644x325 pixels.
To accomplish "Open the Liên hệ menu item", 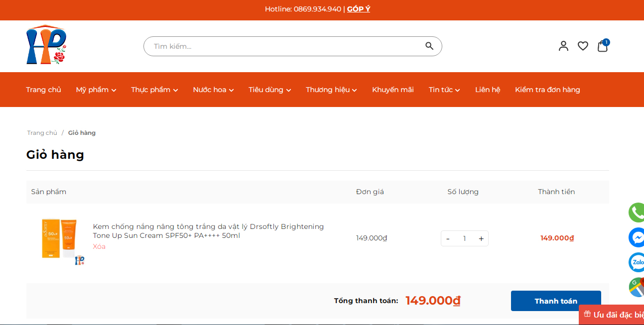I will 488,90.
